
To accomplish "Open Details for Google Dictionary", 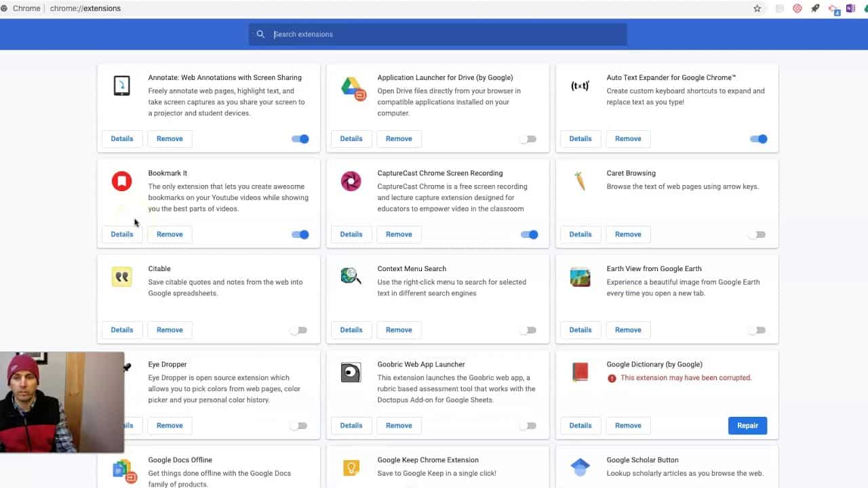I will pos(580,426).
